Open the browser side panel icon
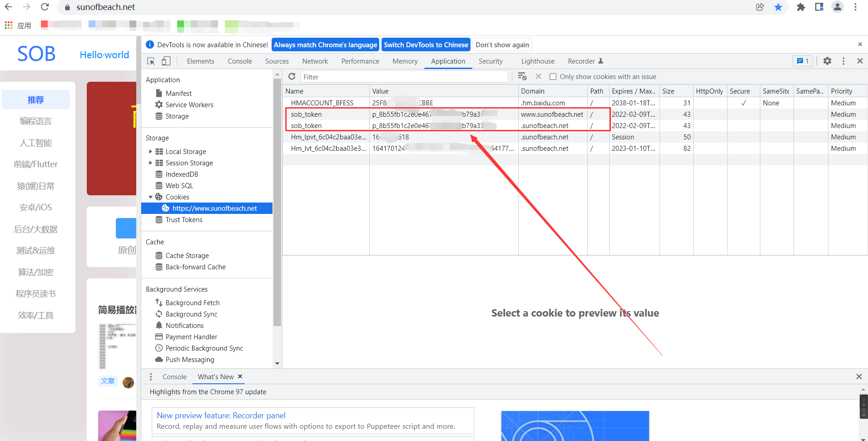Viewport: 868px width, 441px height. tap(819, 7)
